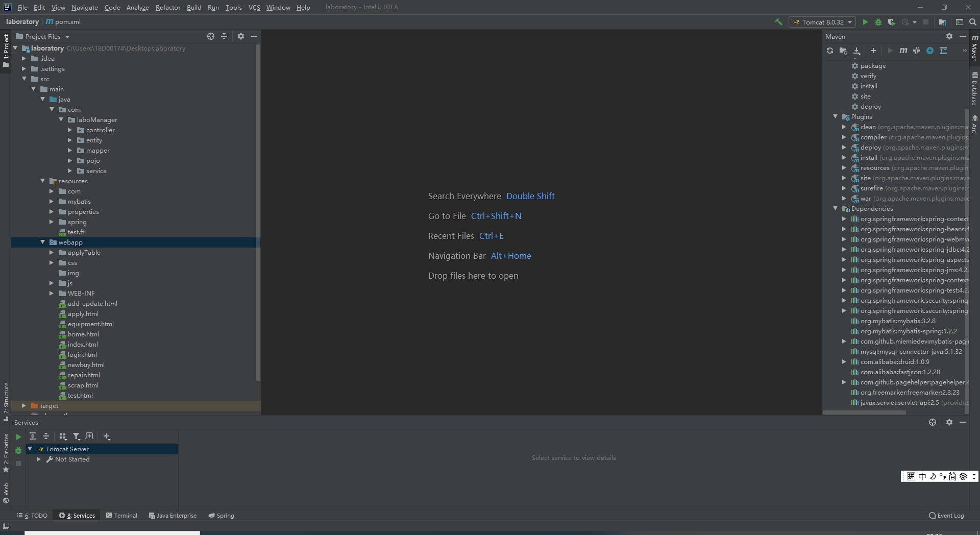Screen dimensions: 980x535
Task: Open the Build menu
Action: coord(194,7)
